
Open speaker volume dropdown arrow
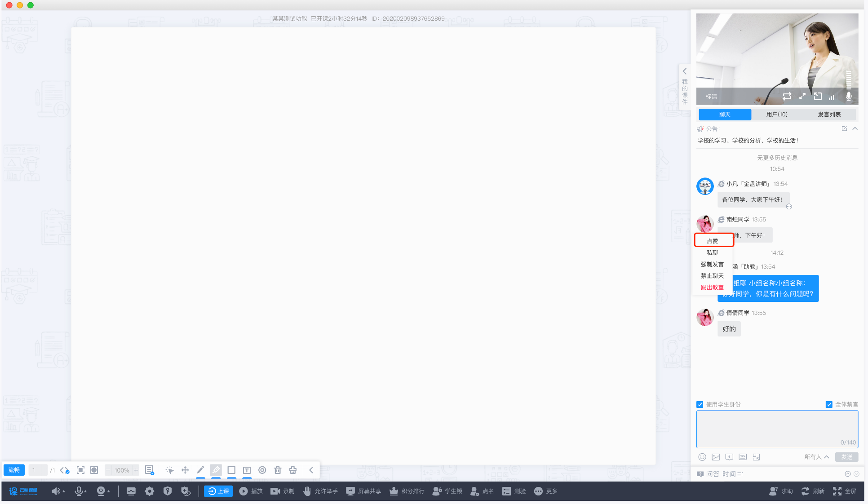pyautogui.click(x=64, y=491)
